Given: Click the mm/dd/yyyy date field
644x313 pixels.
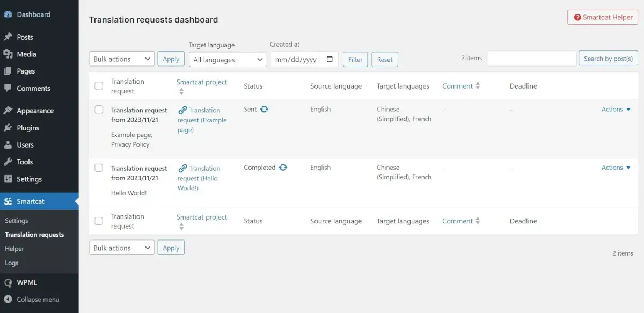Looking at the screenshot, I should pos(304,60).
